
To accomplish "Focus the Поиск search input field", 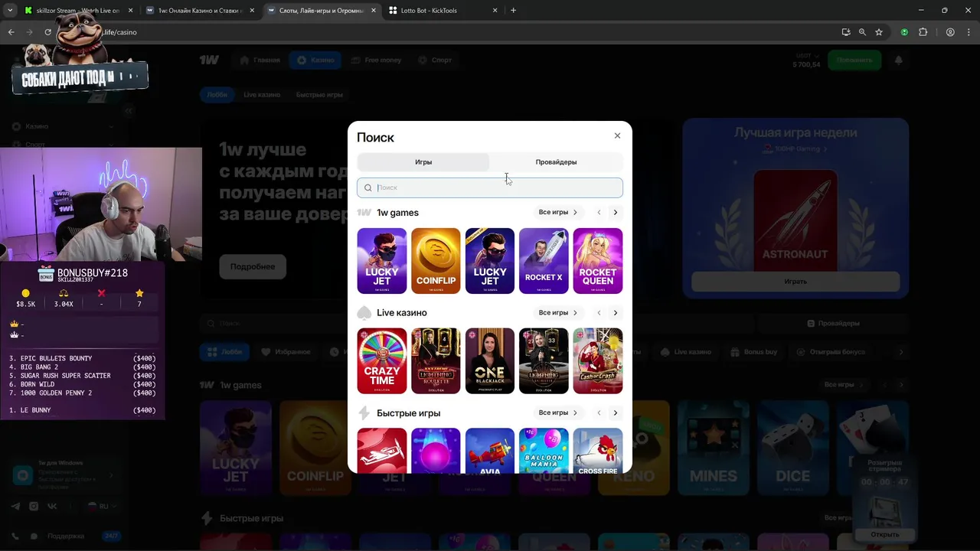I will (490, 187).
